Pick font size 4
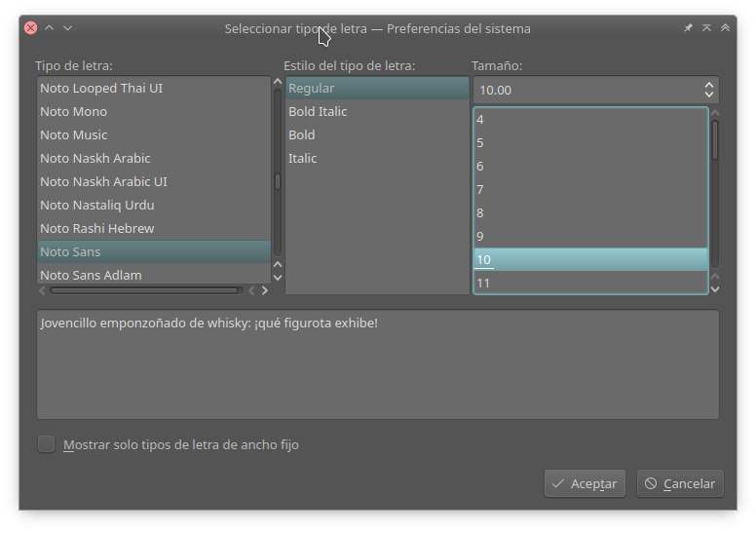 coord(590,120)
